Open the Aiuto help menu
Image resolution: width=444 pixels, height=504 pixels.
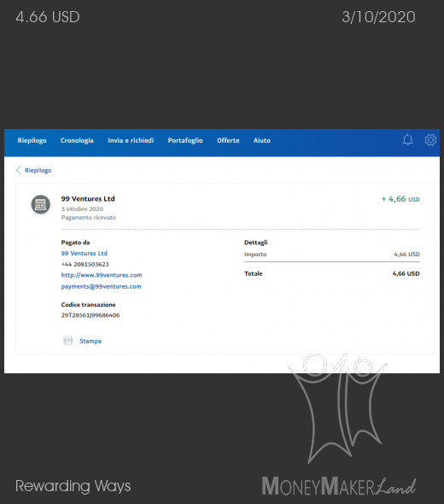point(262,140)
